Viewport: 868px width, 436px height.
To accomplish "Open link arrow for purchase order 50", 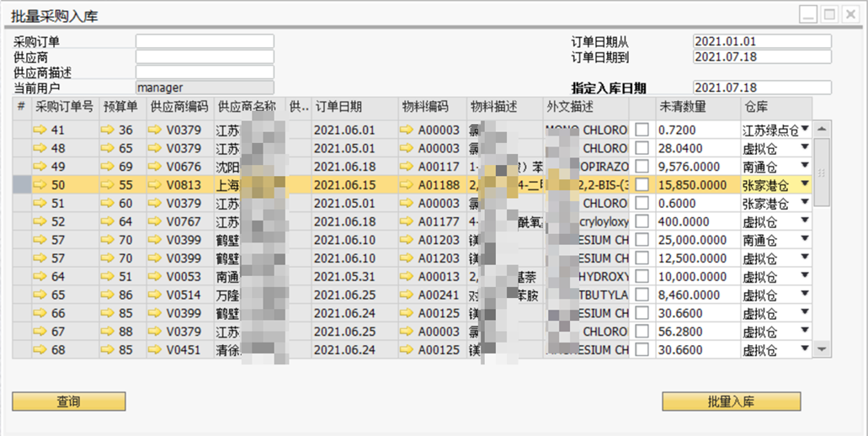I will (x=40, y=185).
